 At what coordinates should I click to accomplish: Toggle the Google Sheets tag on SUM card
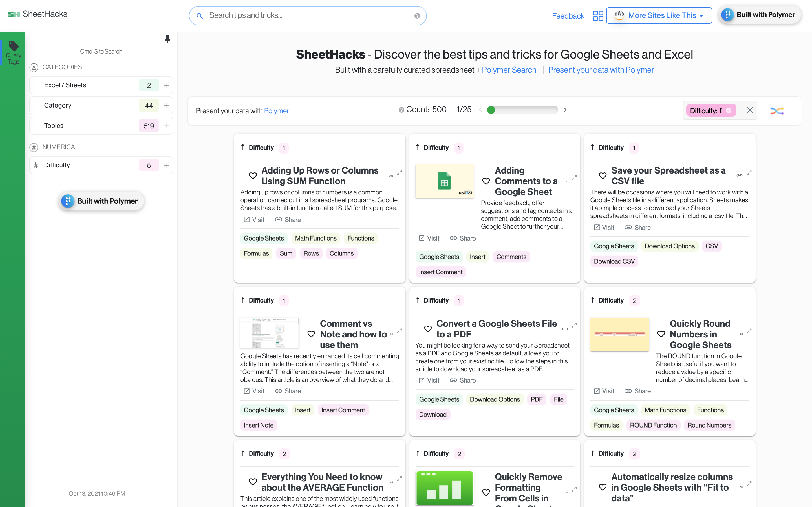coord(263,238)
